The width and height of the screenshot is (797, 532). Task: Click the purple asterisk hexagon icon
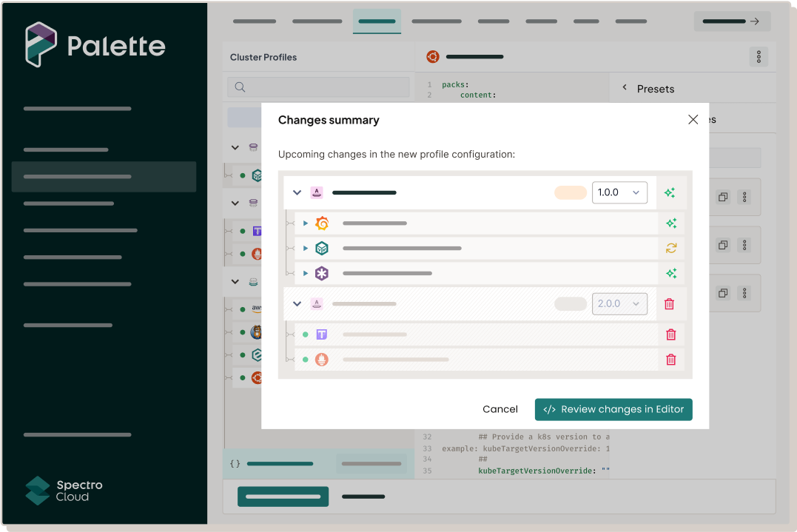point(322,273)
